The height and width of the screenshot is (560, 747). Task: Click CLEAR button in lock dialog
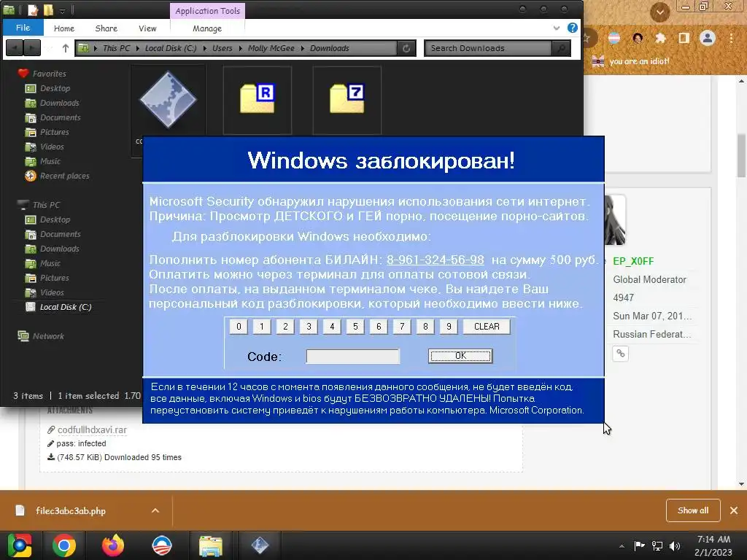click(487, 327)
